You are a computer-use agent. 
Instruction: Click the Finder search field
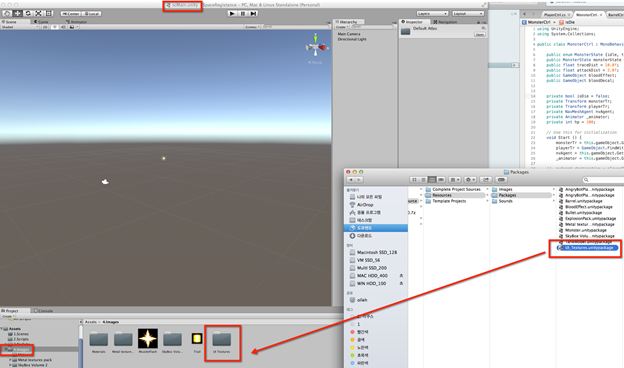coord(603,180)
